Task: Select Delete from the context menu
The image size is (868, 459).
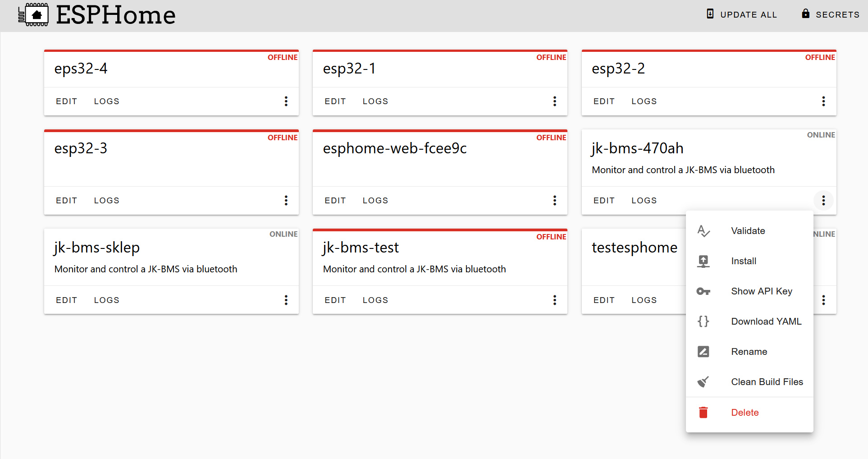Action: [745, 413]
